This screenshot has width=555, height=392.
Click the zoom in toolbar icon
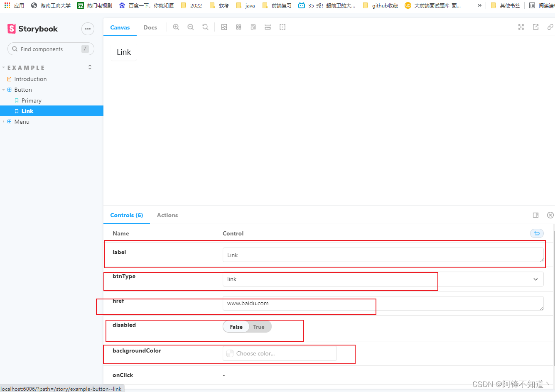click(176, 27)
